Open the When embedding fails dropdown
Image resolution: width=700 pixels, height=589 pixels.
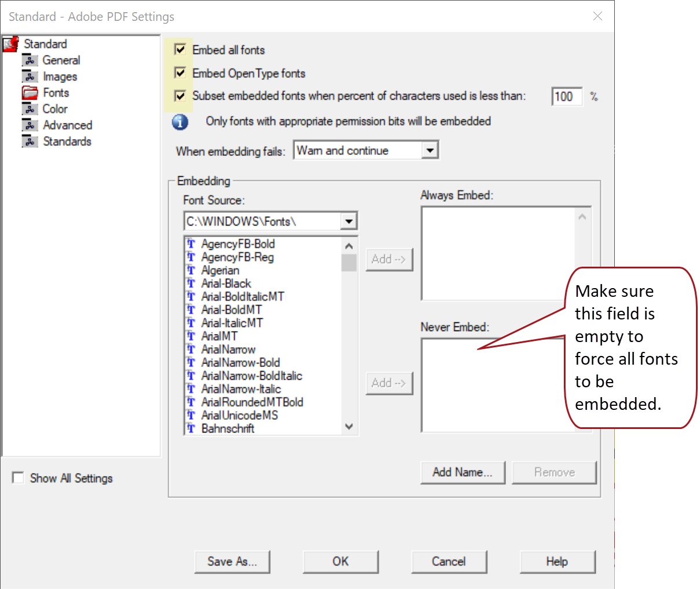coord(429,151)
